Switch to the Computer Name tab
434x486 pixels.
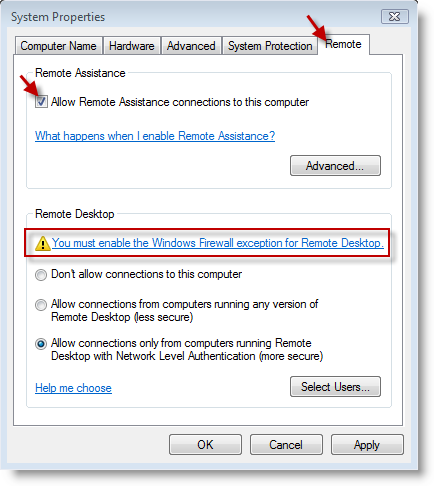tap(58, 46)
